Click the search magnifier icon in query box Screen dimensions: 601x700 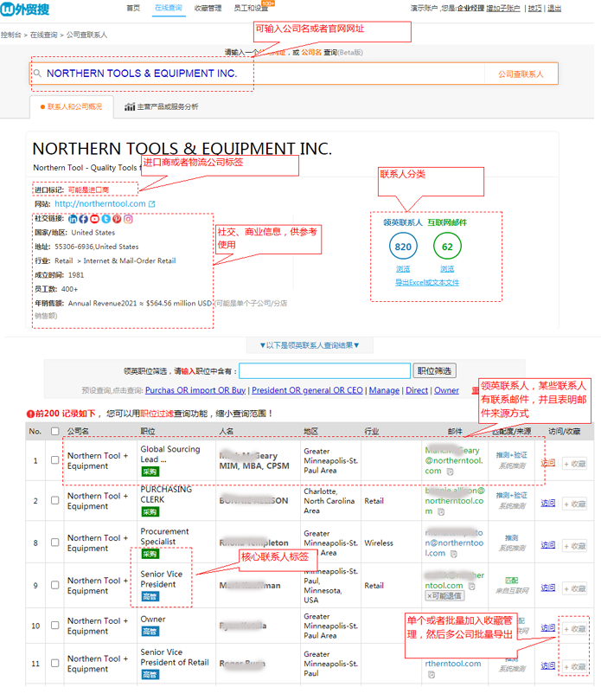pyautogui.click(x=37, y=74)
